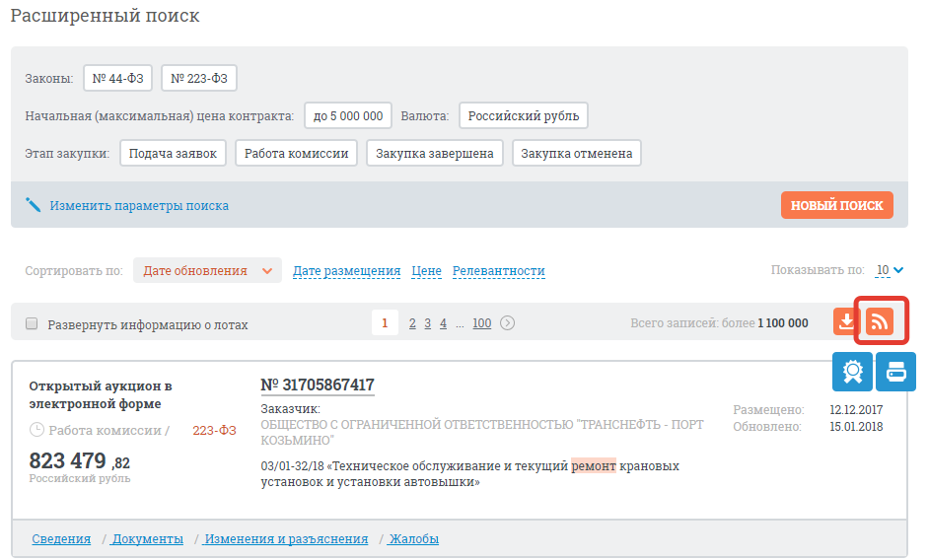
Task: Open purchase number 31705867417
Action: click(318, 385)
